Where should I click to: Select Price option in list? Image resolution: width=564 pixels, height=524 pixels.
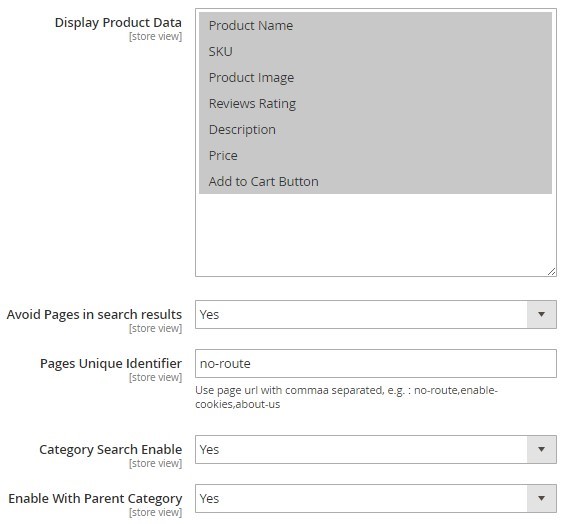click(375, 155)
